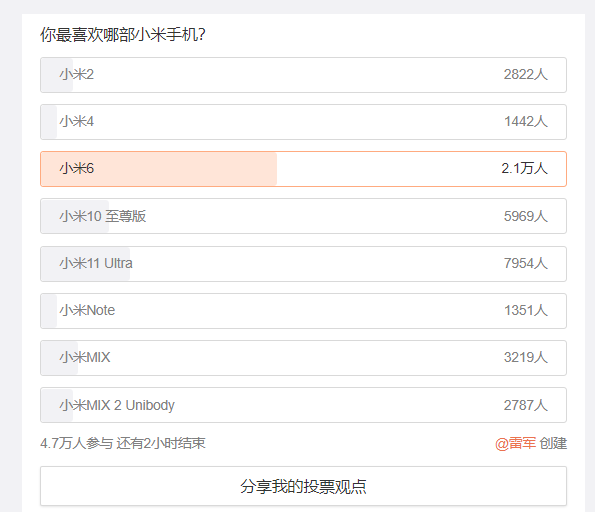Viewport: 595px width, 512px height.
Task: Vote for 小米10 至尊版
Action: tap(303, 216)
